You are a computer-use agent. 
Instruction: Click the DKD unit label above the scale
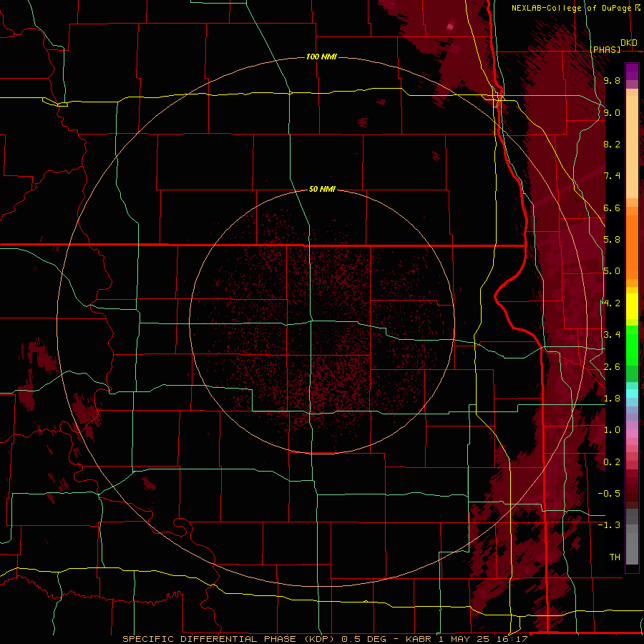click(629, 43)
